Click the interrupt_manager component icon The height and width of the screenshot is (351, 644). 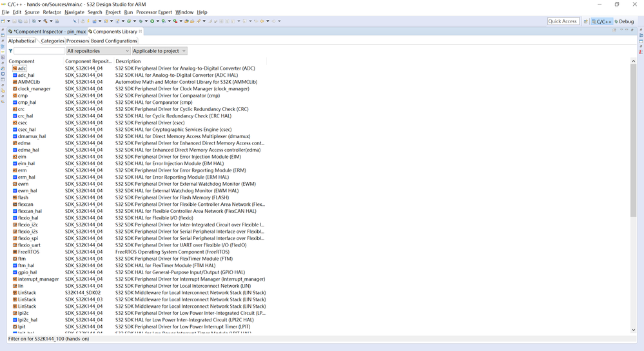15,279
